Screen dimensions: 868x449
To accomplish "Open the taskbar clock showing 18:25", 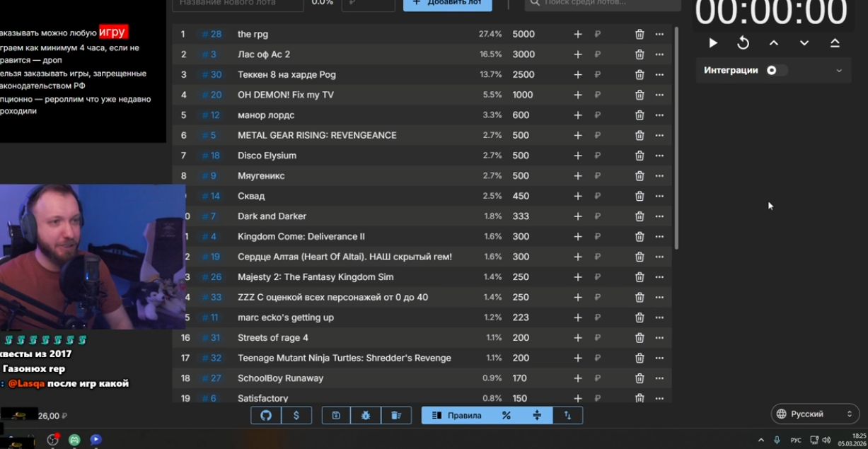I will pyautogui.click(x=852, y=440).
